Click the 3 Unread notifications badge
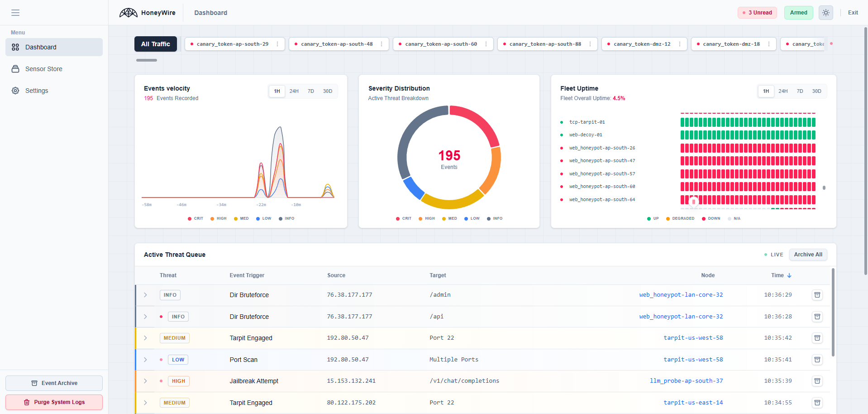This screenshot has height=414, width=868. [757, 13]
